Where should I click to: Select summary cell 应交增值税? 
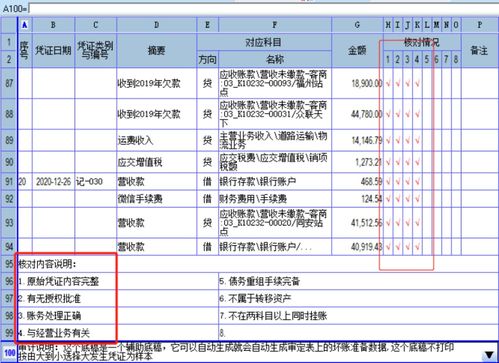click(157, 162)
